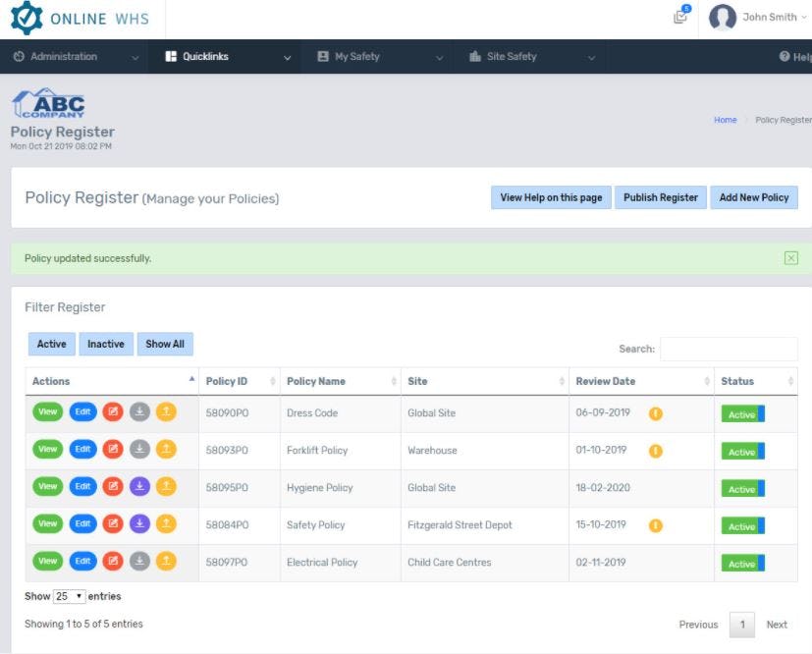Click inside the Search field
Image resolution: width=812 pixels, height=654 pixels.
[731, 348]
